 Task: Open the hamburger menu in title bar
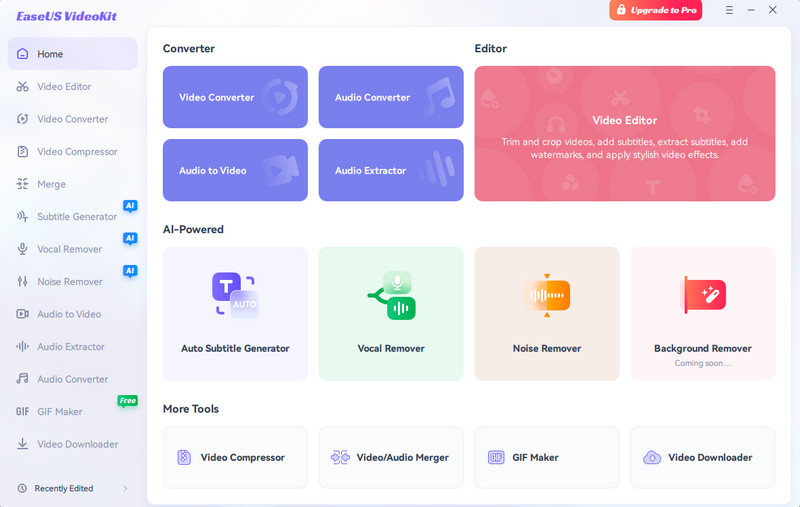[x=729, y=10]
